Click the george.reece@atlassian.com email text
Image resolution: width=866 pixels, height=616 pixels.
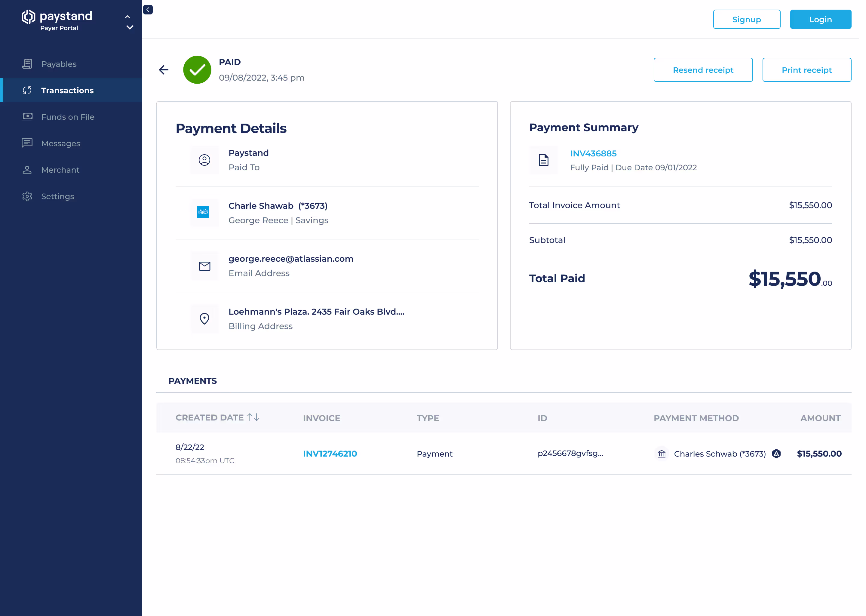point(291,259)
